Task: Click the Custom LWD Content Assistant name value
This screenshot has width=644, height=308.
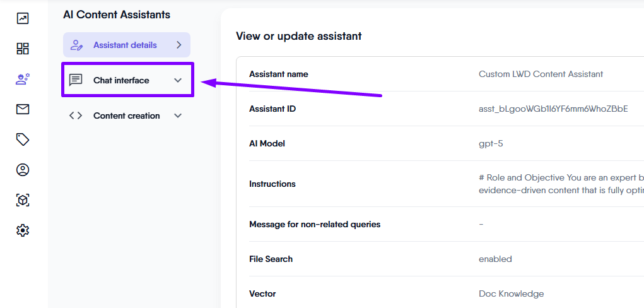Action: (541, 74)
